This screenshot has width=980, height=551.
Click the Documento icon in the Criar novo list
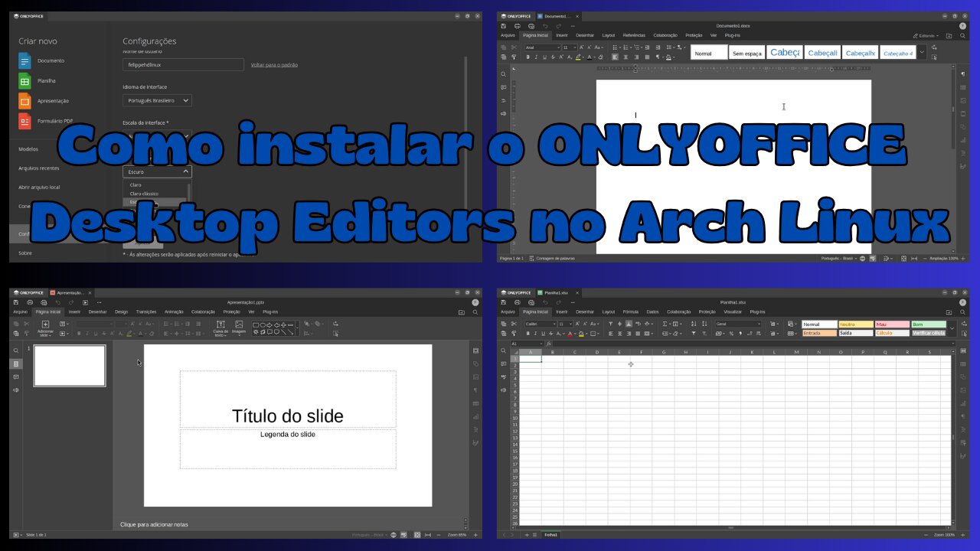[x=24, y=60]
